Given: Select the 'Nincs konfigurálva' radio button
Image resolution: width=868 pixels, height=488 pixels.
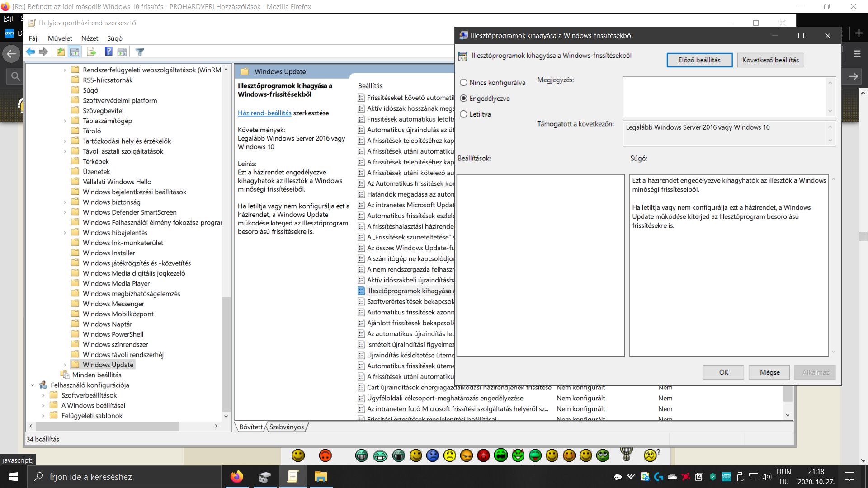Looking at the screenshot, I should [x=463, y=83].
